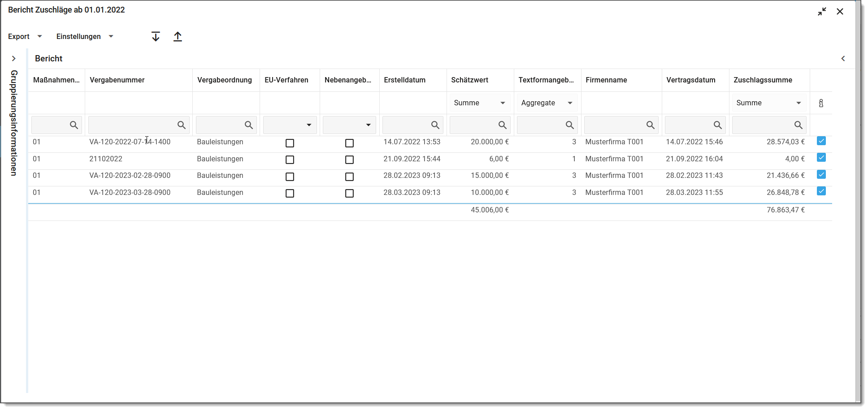Toggle EU-Verfahren checkbox for VA-120-2022-07-14-1400
Image resolution: width=868 pixels, height=410 pixels.
pyautogui.click(x=290, y=143)
